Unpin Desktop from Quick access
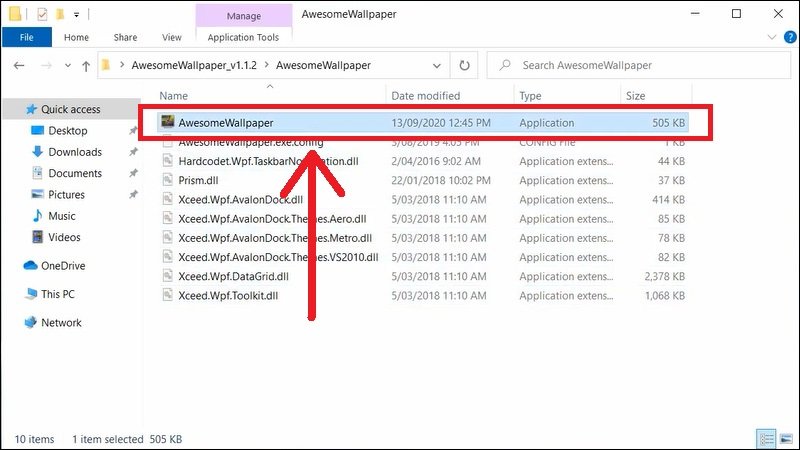The image size is (800, 450). pyautogui.click(x=134, y=131)
